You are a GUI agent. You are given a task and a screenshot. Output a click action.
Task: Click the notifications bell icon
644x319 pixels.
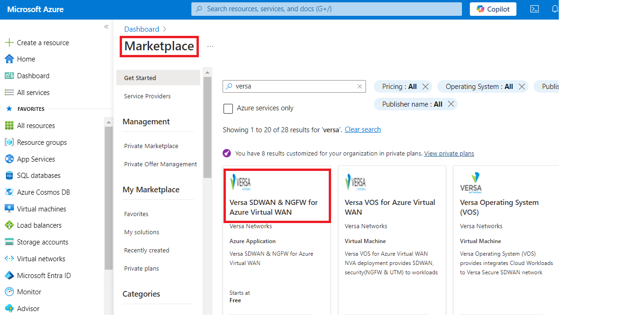[555, 9]
